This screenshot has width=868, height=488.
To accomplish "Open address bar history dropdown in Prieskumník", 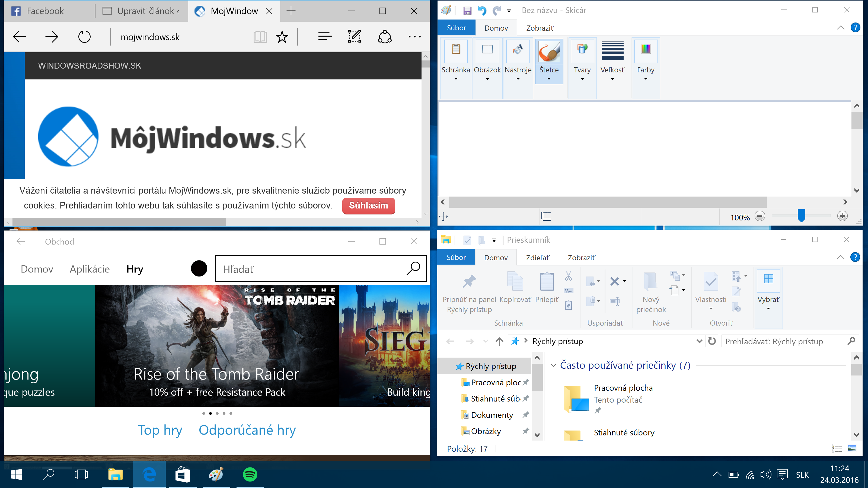I will [700, 341].
